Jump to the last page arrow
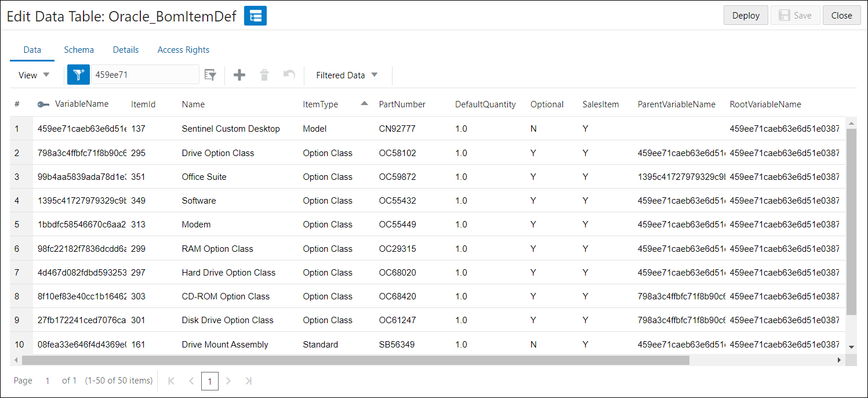 (248, 381)
